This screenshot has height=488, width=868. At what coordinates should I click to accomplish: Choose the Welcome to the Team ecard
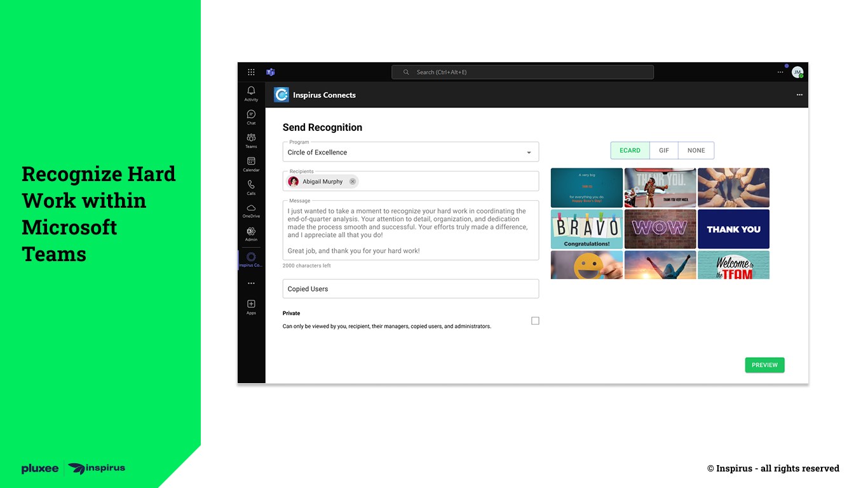[733, 265]
